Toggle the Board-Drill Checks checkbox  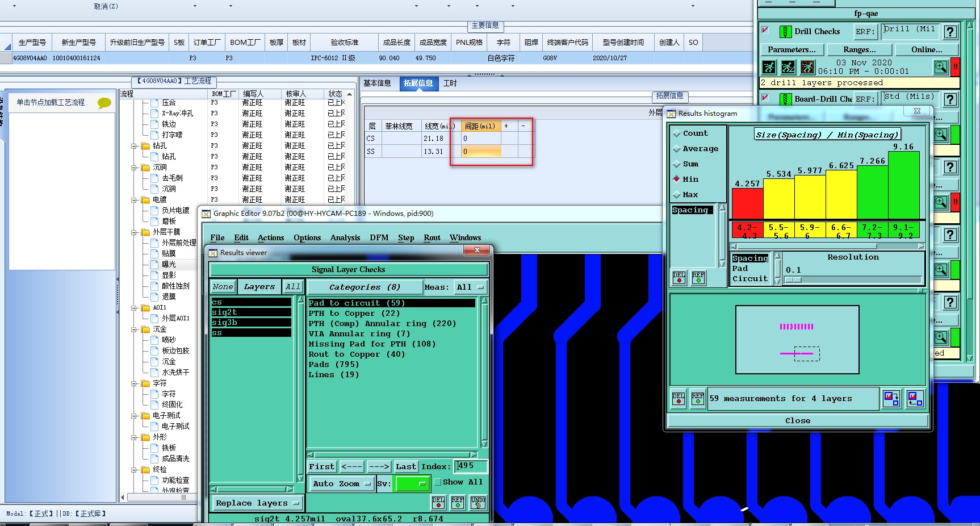pos(765,98)
